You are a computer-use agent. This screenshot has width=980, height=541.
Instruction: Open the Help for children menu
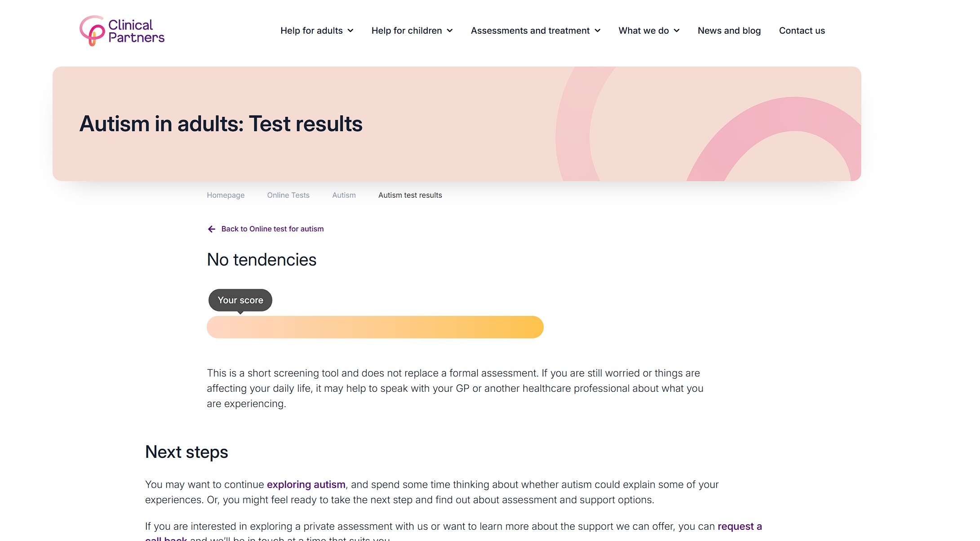(x=406, y=31)
